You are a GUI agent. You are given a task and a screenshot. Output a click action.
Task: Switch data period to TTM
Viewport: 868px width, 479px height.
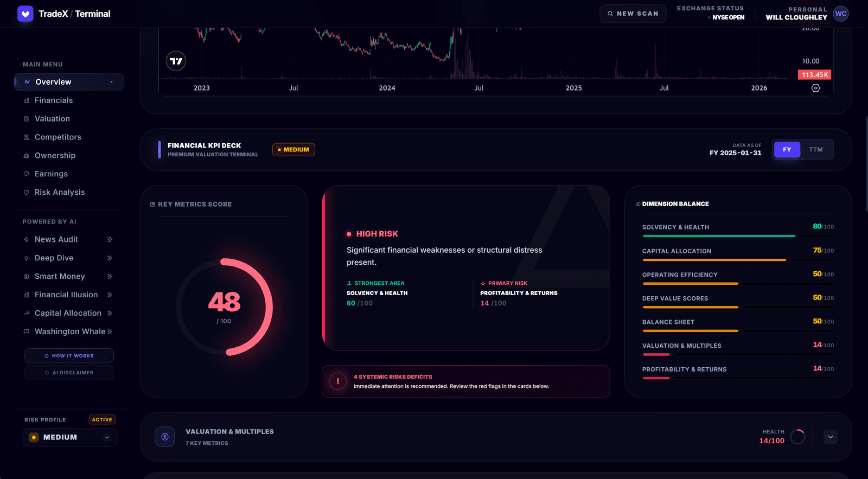(816, 150)
